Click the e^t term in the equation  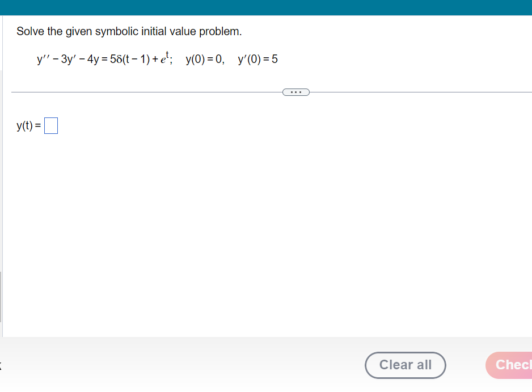pyautogui.click(x=164, y=57)
